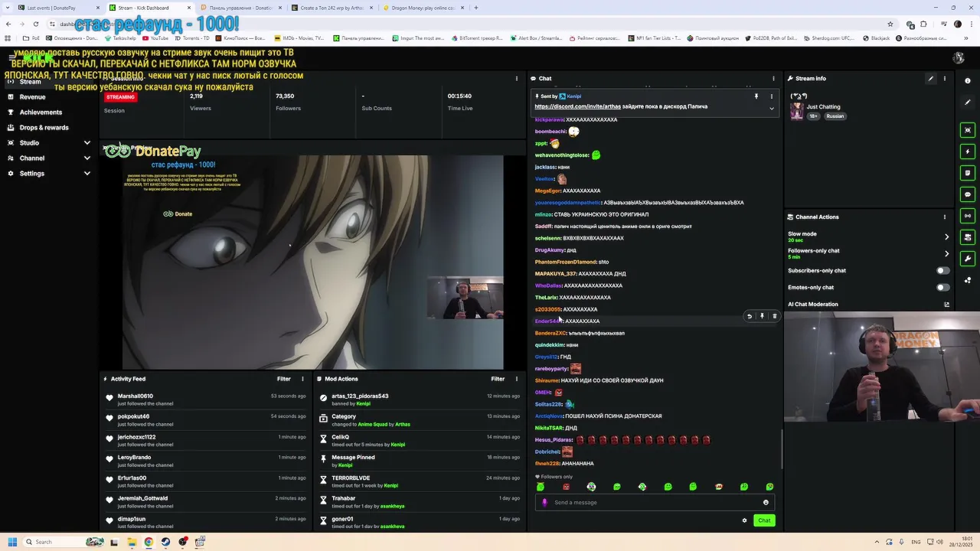Image resolution: width=980 pixels, height=551 pixels.
Task: Click the focus frame icon in the right sidebar
Action: click(x=968, y=130)
